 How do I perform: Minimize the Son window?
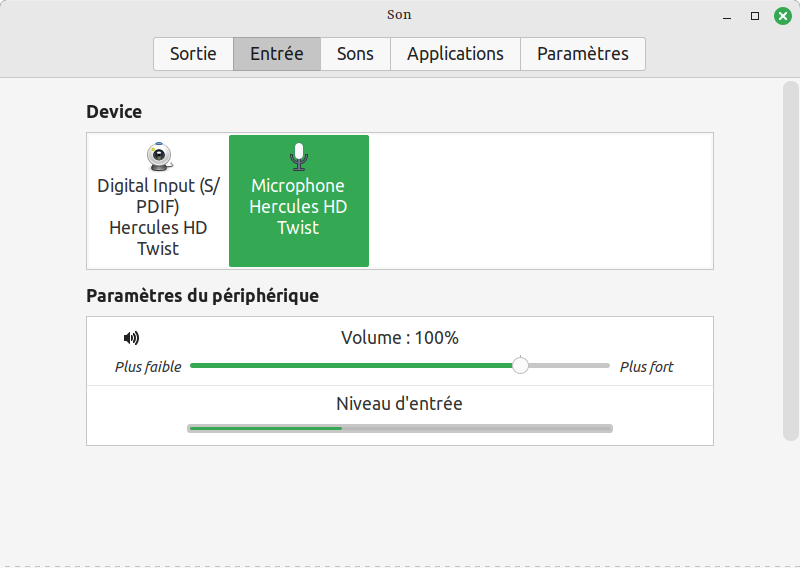[x=728, y=15]
